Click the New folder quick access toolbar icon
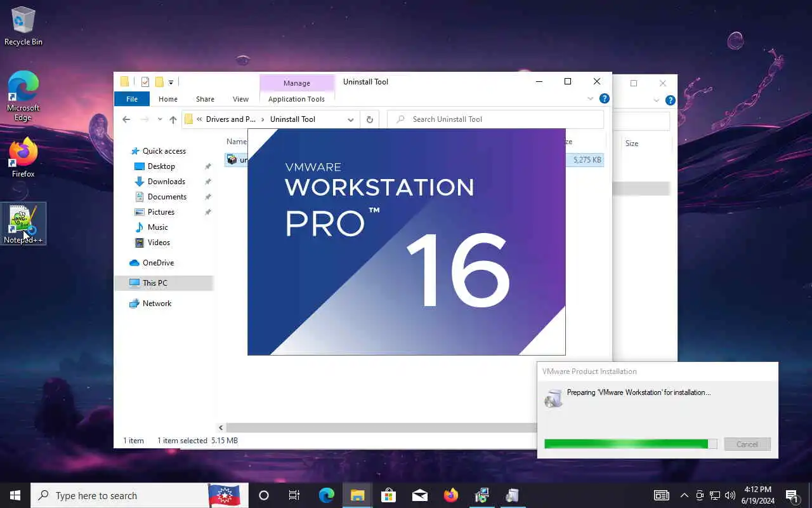Screen dimensions: 812x508 coord(159,81)
